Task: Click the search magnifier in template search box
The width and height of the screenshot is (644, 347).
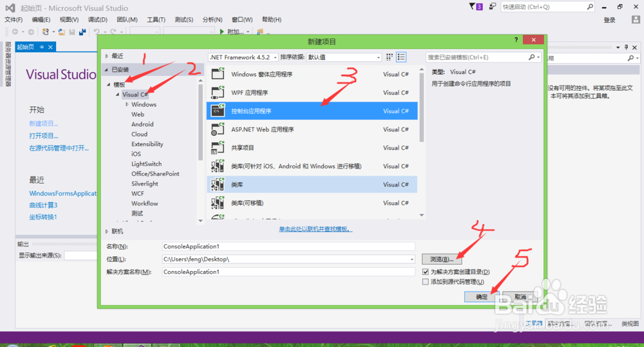Action: 531,57
